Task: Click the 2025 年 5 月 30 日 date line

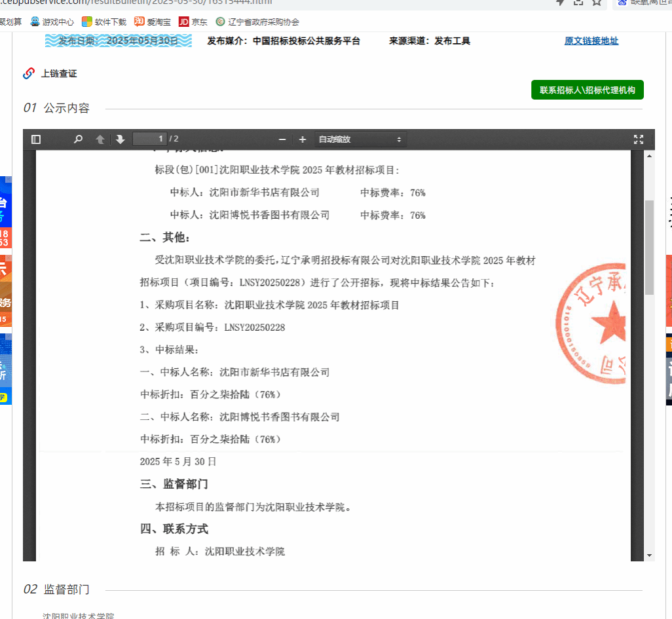Action: 178,462
